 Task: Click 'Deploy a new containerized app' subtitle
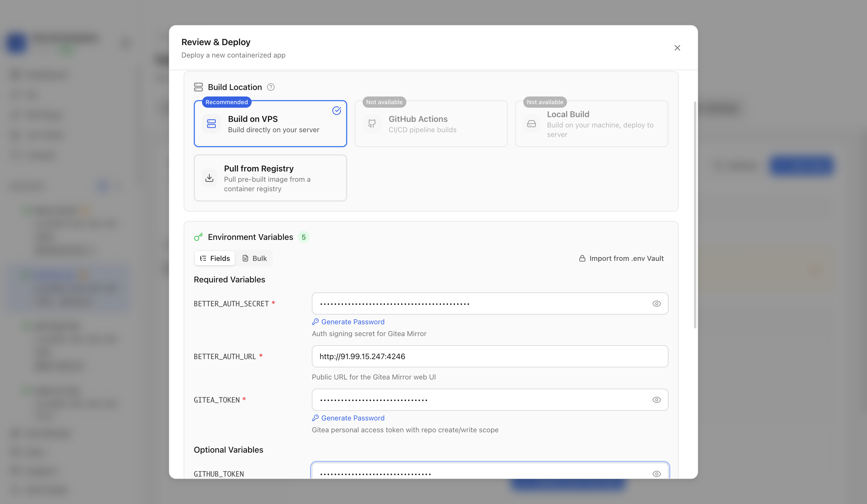coord(233,55)
